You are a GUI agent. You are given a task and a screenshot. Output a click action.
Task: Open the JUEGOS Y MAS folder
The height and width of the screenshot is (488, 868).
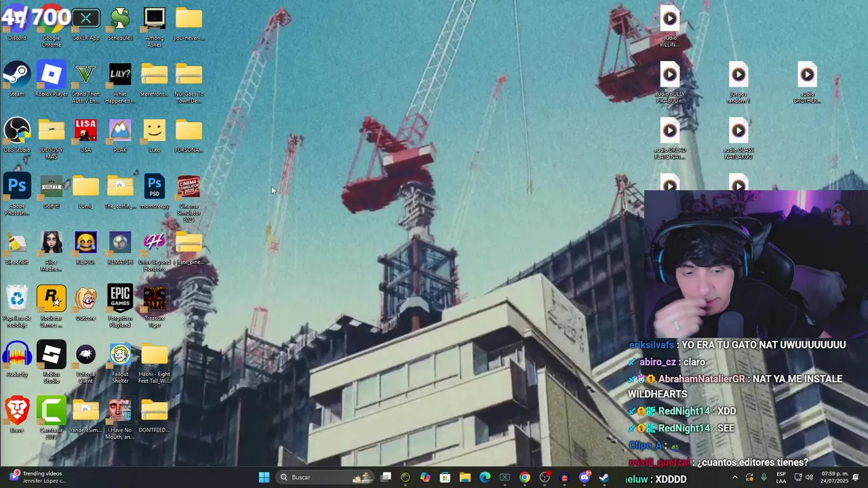(x=52, y=138)
